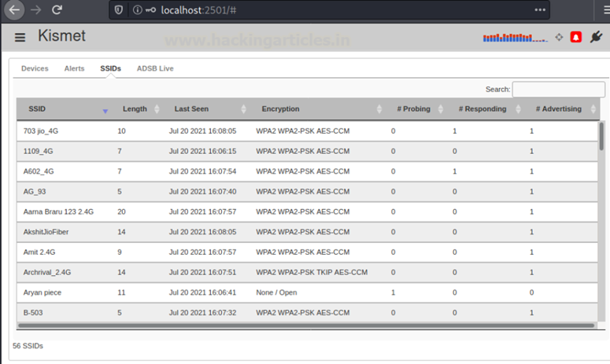Select the 'AG_93' SSID row
This screenshot has height=364, width=610.
307,192
